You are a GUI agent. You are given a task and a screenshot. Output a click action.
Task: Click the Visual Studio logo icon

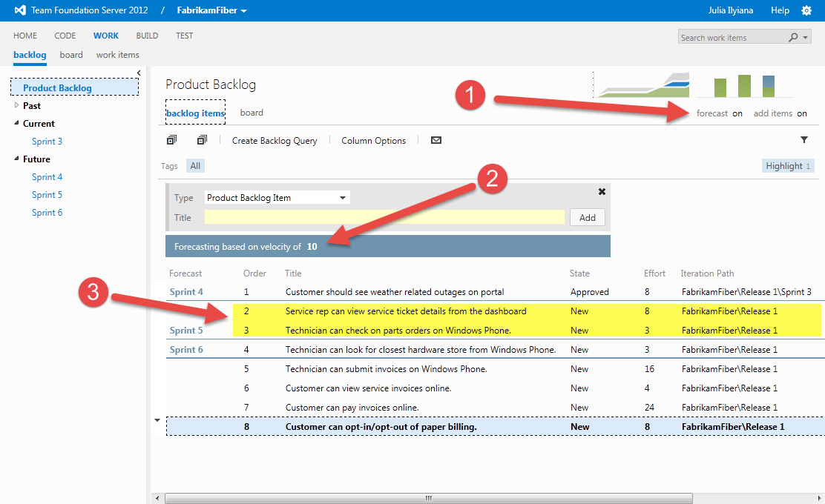click(x=20, y=10)
